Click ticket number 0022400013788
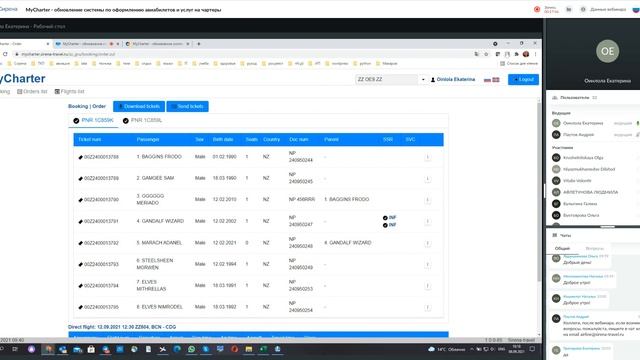640x360 pixels. (101, 157)
